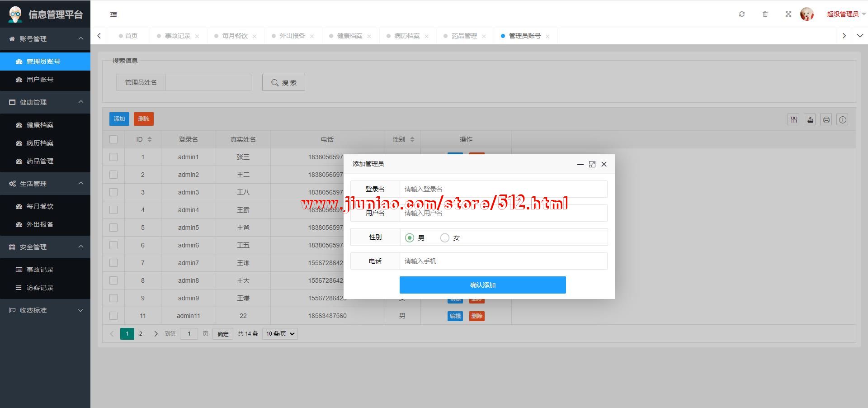Select the 男 gender radio button
Screen dimensions: 868x408
[410, 237]
